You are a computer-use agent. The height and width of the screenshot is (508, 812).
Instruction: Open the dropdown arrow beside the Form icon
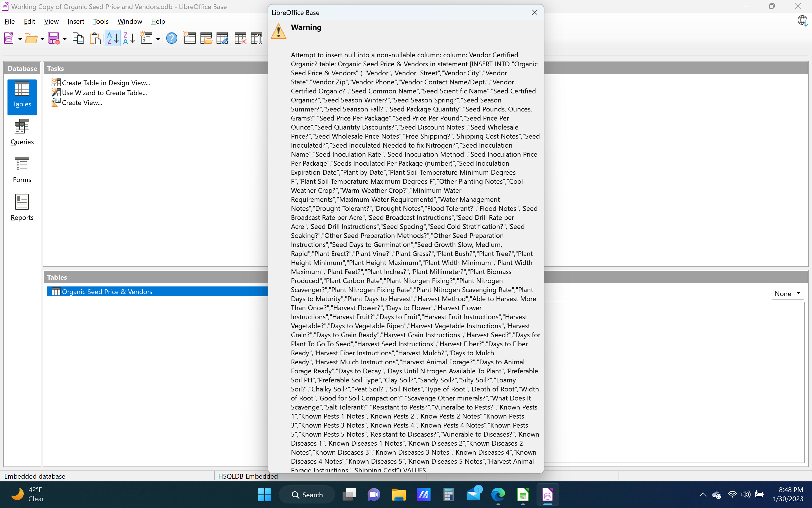[x=158, y=39]
